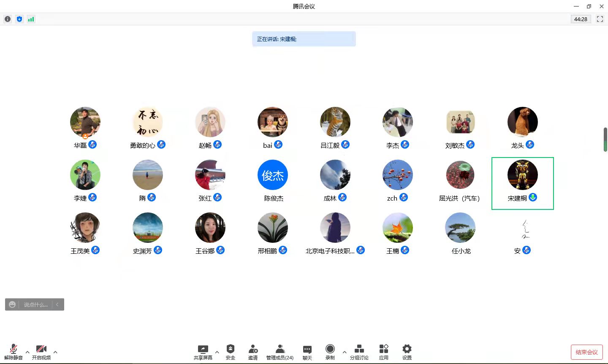The image size is (608, 364).
Task: Click the vertical scrollbar on right edge
Action: pos(605,139)
